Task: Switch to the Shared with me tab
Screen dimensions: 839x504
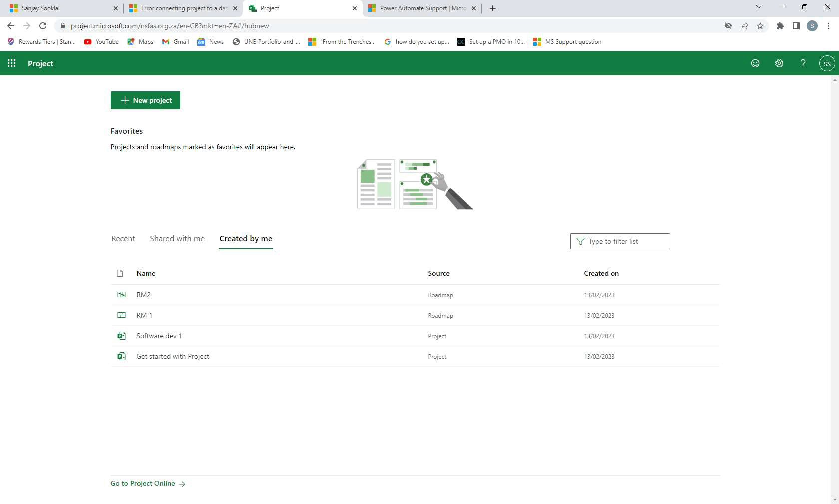Action: pyautogui.click(x=177, y=239)
